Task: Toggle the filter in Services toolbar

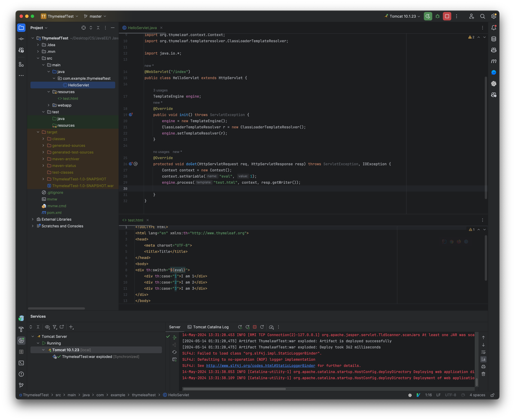Action: [55, 327]
